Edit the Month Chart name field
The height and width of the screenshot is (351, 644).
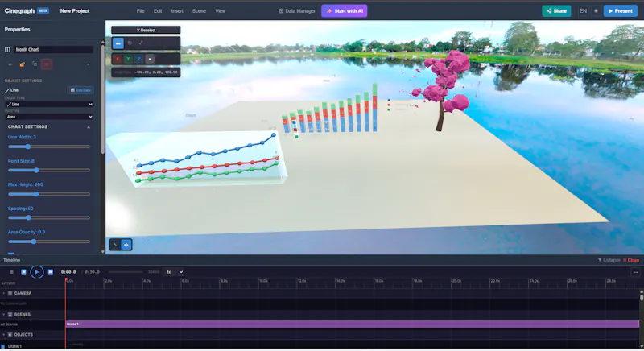[53, 50]
